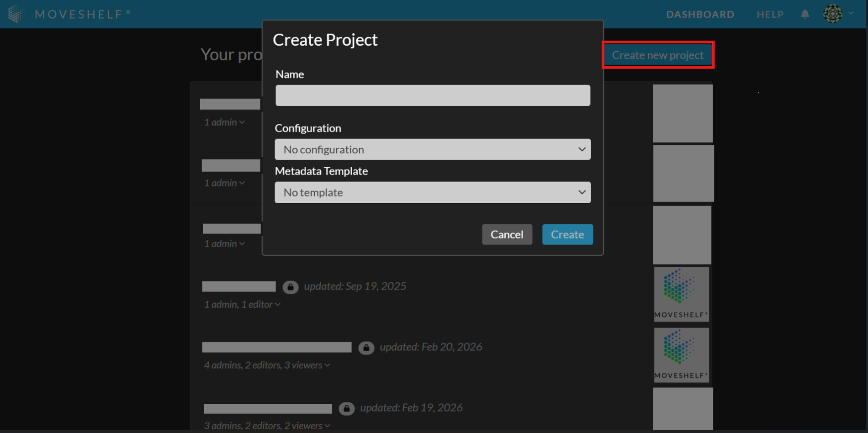The width and height of the screenshot is (868, 433).
Task: Open the notifications bell
Action: (805, 14)
